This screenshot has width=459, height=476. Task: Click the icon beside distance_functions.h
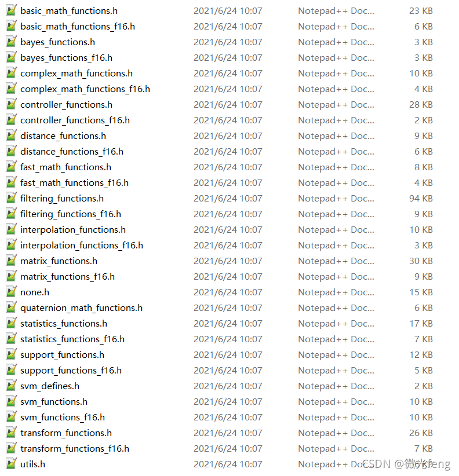click(x=11, y=136)
